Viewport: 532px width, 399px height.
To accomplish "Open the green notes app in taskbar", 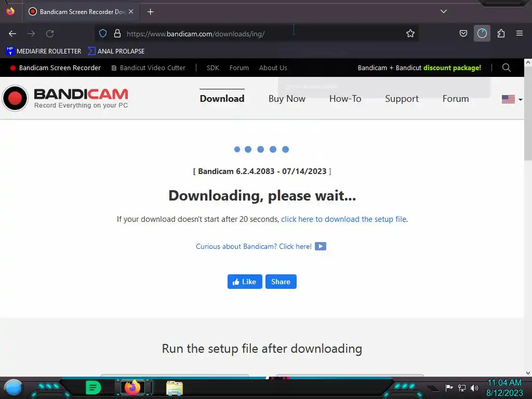I will [94, 388].
